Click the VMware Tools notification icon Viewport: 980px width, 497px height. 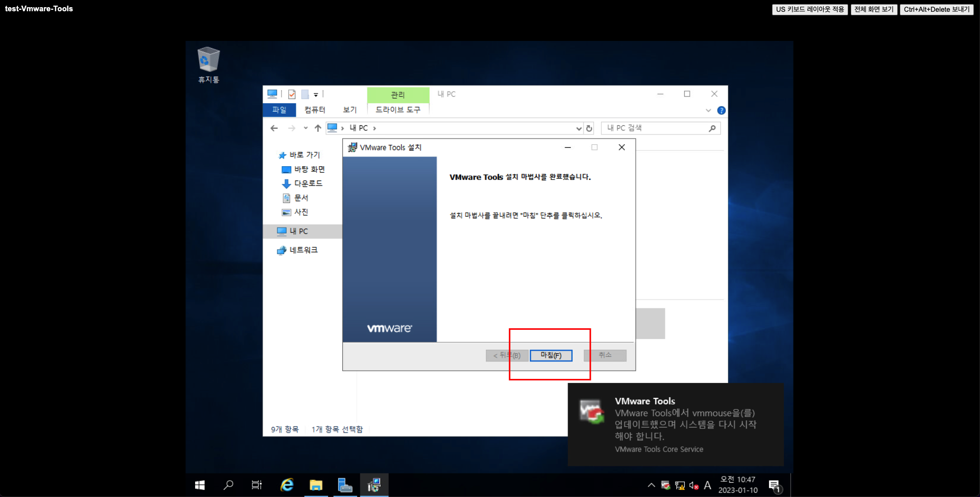pyautogui.click(x=592, y=412)
